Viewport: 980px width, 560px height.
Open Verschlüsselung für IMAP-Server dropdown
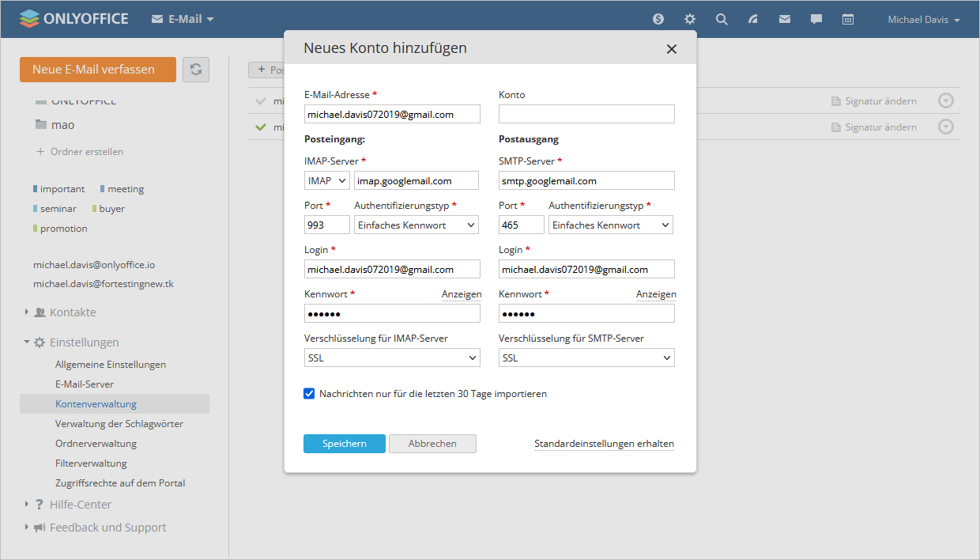(392, 358)
